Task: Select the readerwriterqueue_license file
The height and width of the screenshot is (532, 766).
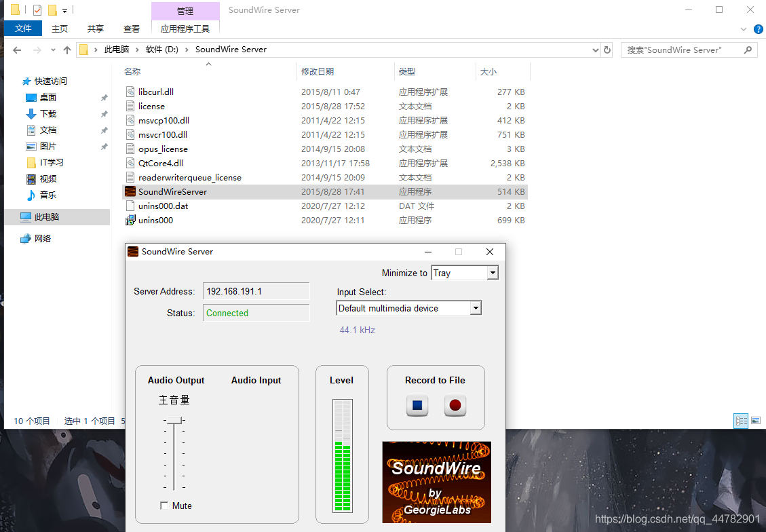Action: 189,177
